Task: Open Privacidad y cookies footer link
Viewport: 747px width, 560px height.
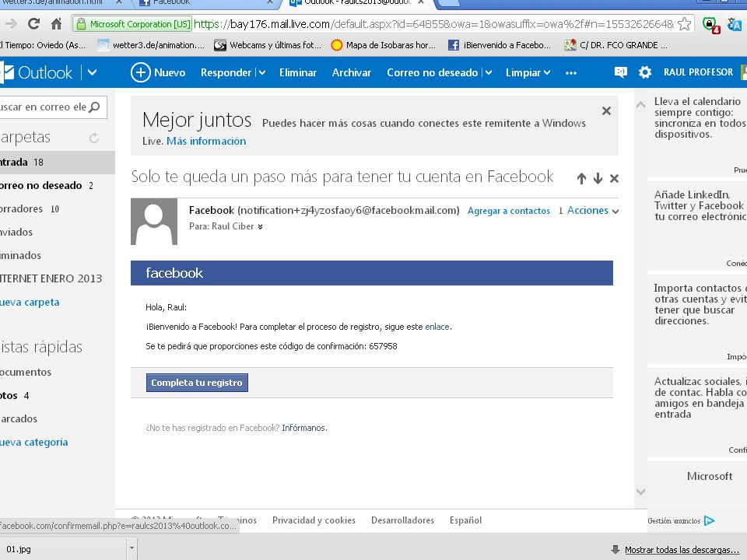Action: tap(314, 520)
